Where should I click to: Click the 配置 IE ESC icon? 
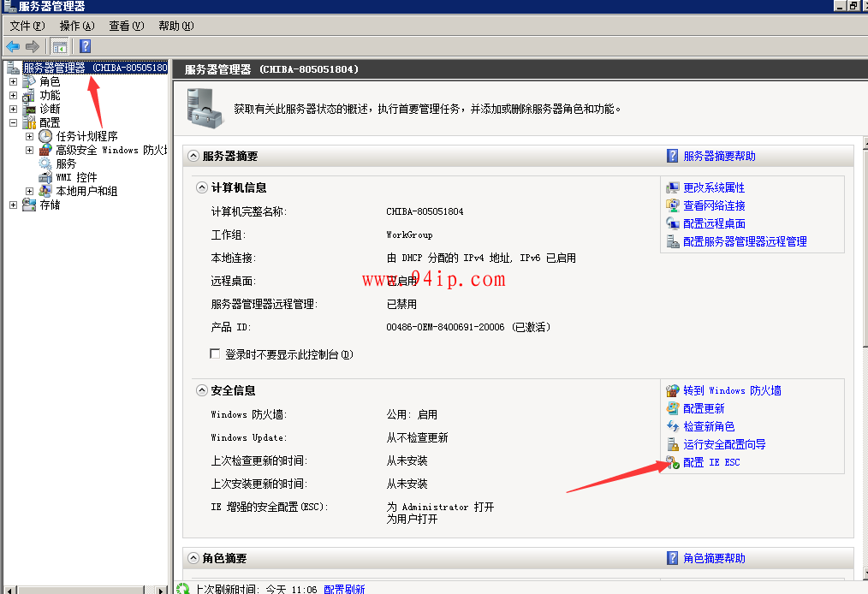tap(673, 462)
